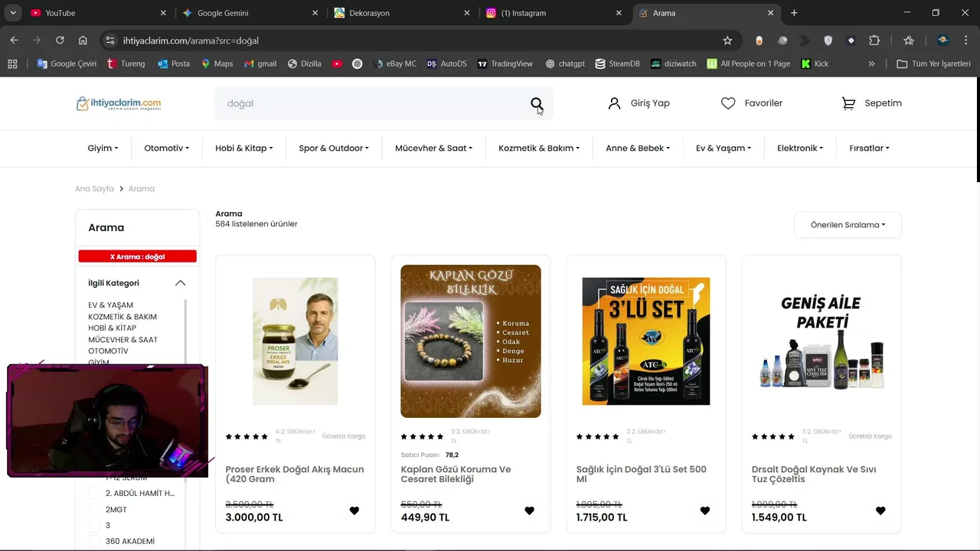980x551 pixels.
Task: Favorite the Proser Erkek Doğal Akış Macun product
Action: tap(354, 510)
